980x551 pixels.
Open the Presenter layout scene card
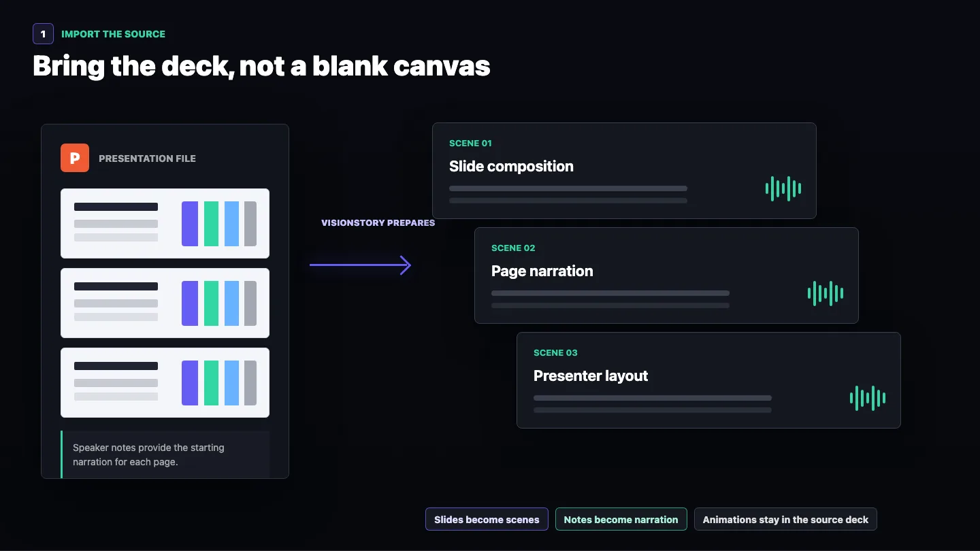tap(708, 380)
